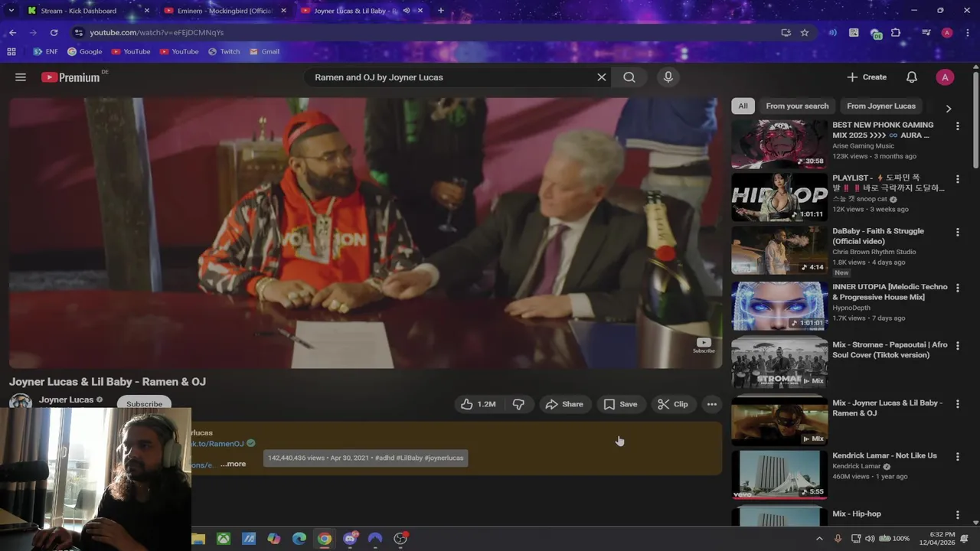The image size is (980, 551).
Task: Open a new browser tab
Action: [441, 11]
